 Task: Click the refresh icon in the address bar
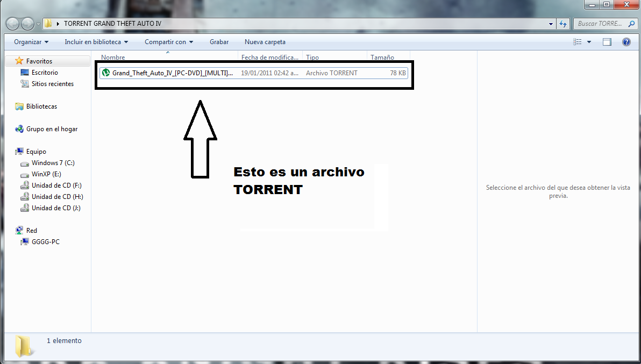pyautogui.click(x=562, y=24)
